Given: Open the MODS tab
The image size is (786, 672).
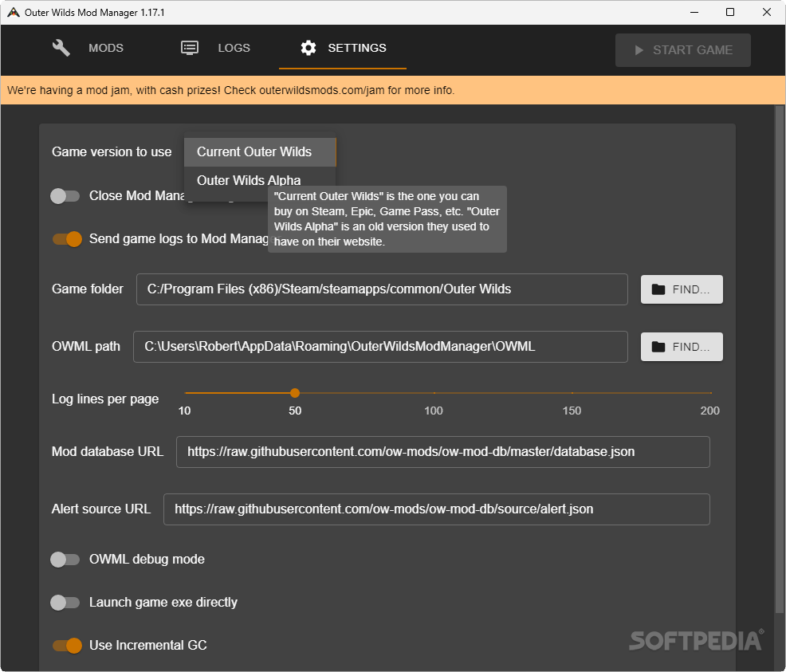Looking at the screenshot, I should tap(88, 48).
